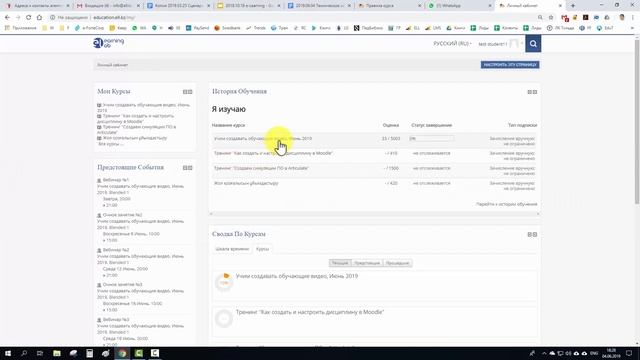Open Учим создавать обучающие видео in learning history table

click(263, 139)
